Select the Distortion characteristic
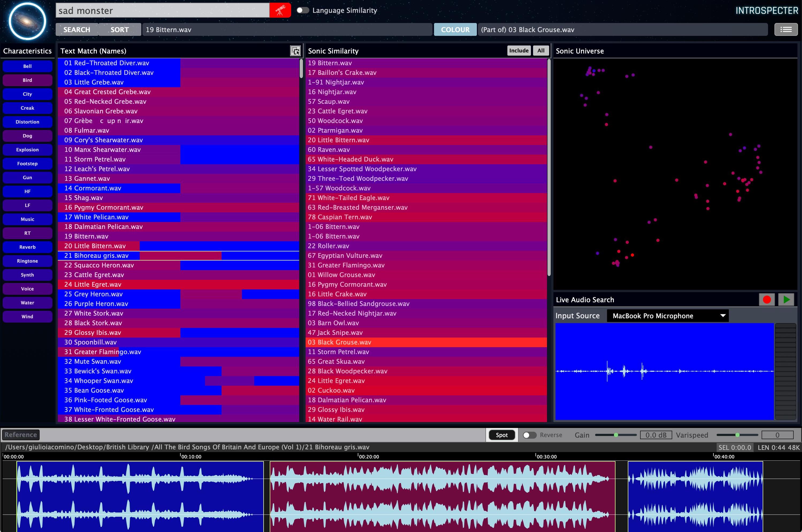This screenshot has height=532, width=802. coord(28,122)
